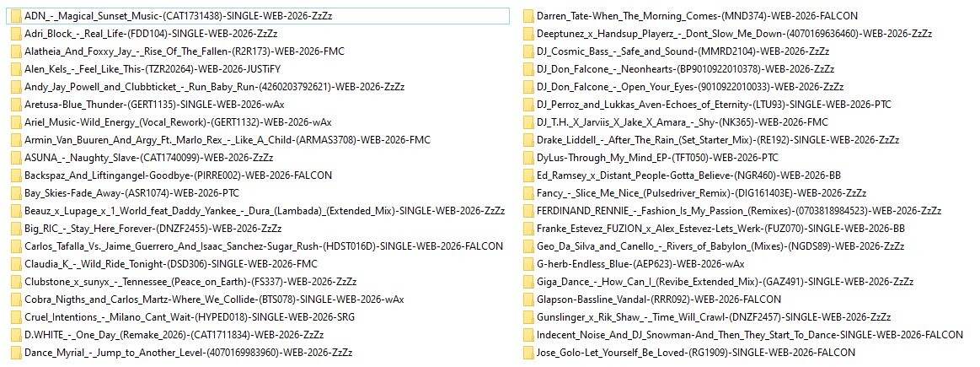Screen dimensions: 980x367
Task: Select folder name Geo_Da_Silva Rivers_of_Babylon
Action: pyautogui.click(x=720, y=246)
